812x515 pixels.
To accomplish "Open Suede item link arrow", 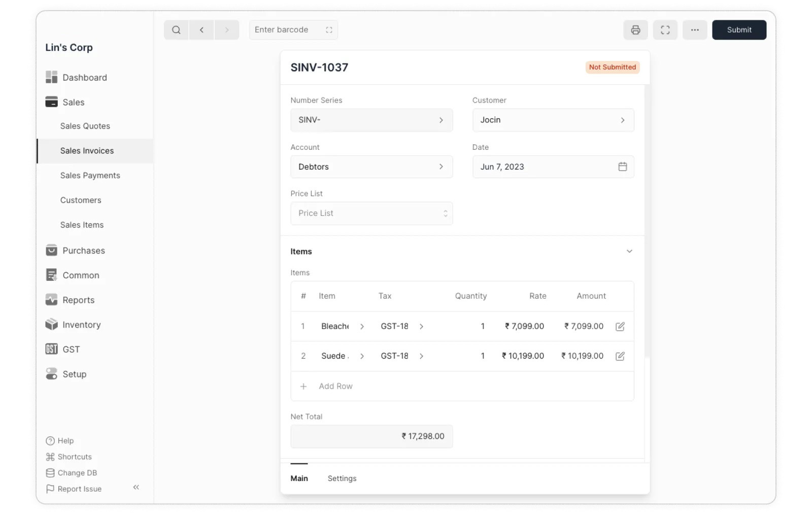I will point(362,356).
